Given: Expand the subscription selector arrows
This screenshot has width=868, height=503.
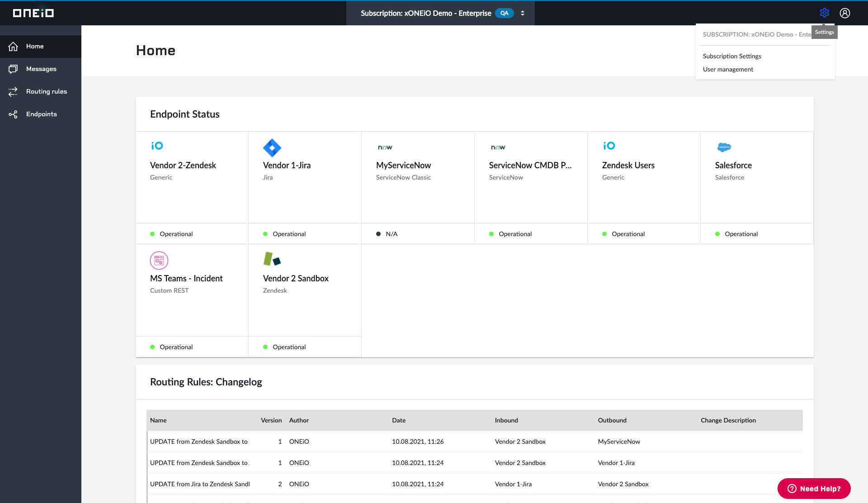Looking at the screenshot, I should 523,13.
